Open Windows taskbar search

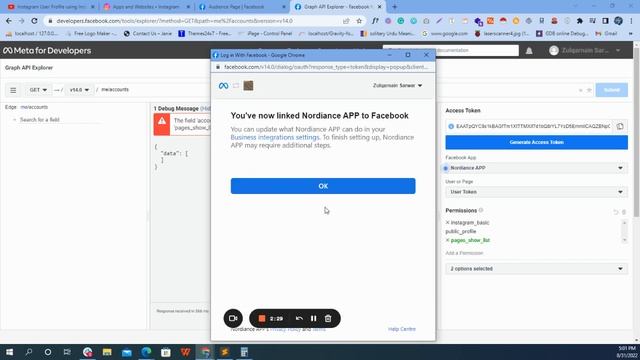(x=29, y=352)
